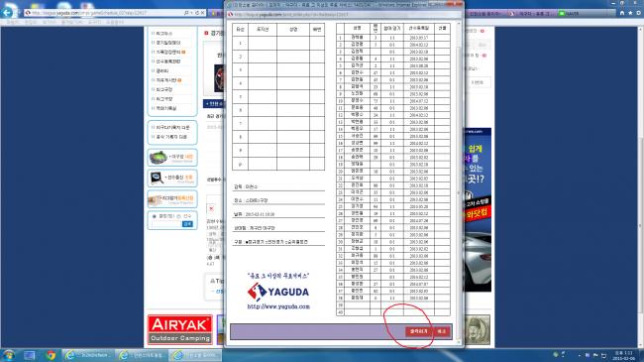Click the red cancel button in lineup popup
The image size is (644, 362).
coord(442,331)
